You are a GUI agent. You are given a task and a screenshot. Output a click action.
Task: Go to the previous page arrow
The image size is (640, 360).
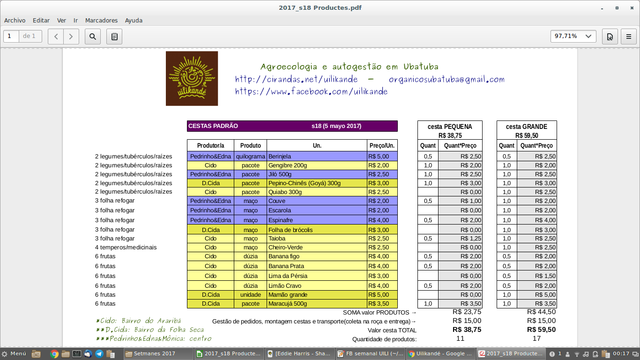pos(56,36)
